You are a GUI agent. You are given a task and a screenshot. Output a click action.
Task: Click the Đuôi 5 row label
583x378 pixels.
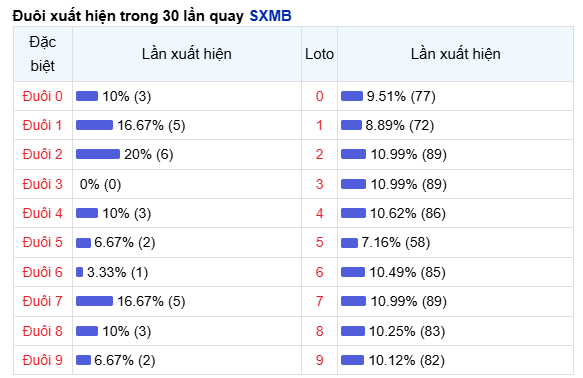[x=42, y=242]
